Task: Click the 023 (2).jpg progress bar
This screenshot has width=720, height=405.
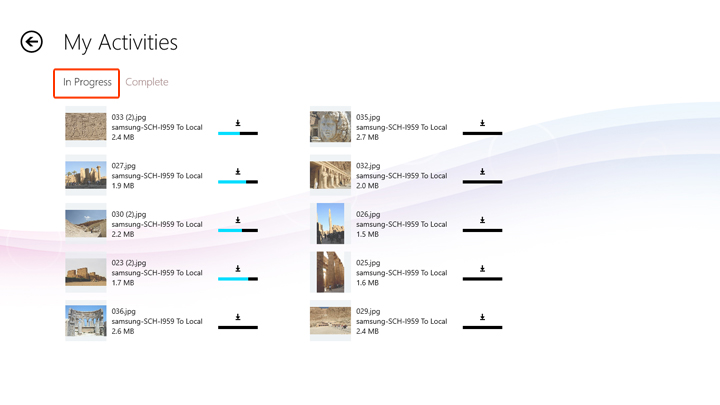Action: coord(238,279)
